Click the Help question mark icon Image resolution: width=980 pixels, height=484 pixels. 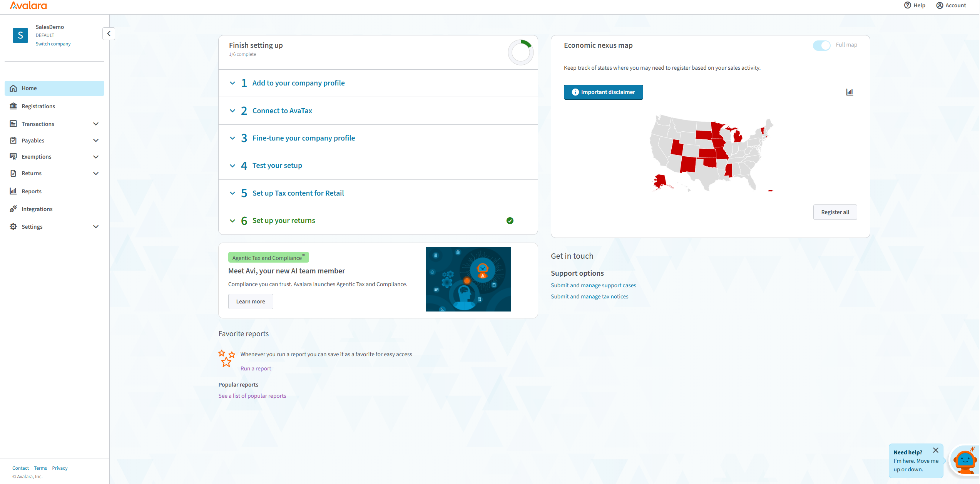click(907, 5)
